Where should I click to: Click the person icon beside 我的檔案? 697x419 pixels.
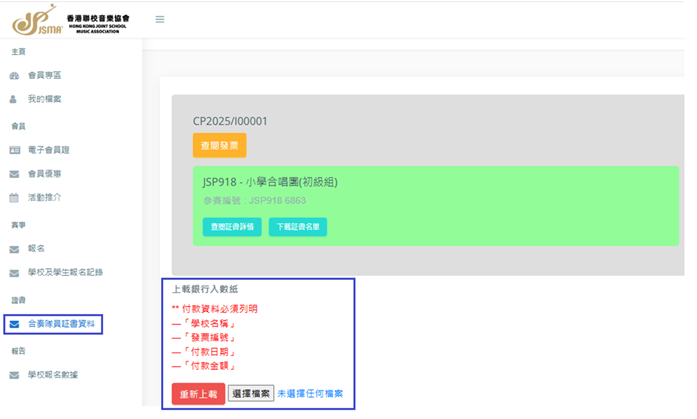[13, 99]
